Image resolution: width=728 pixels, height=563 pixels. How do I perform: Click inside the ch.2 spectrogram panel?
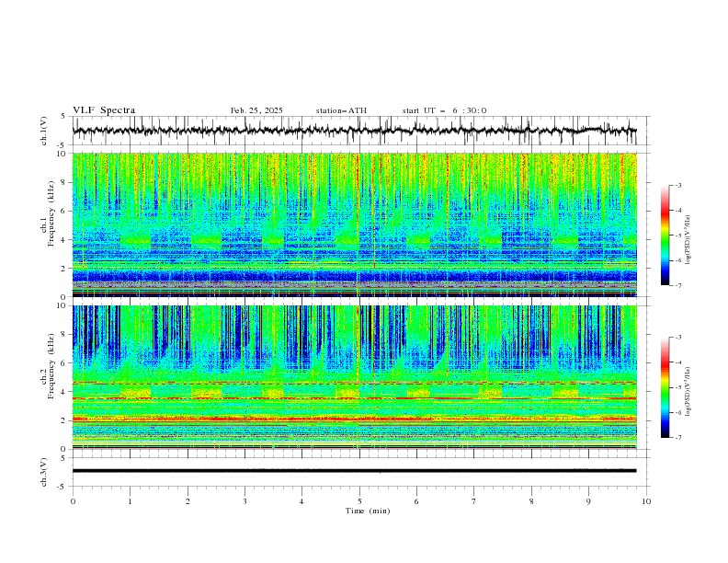(x=355, y=377)
